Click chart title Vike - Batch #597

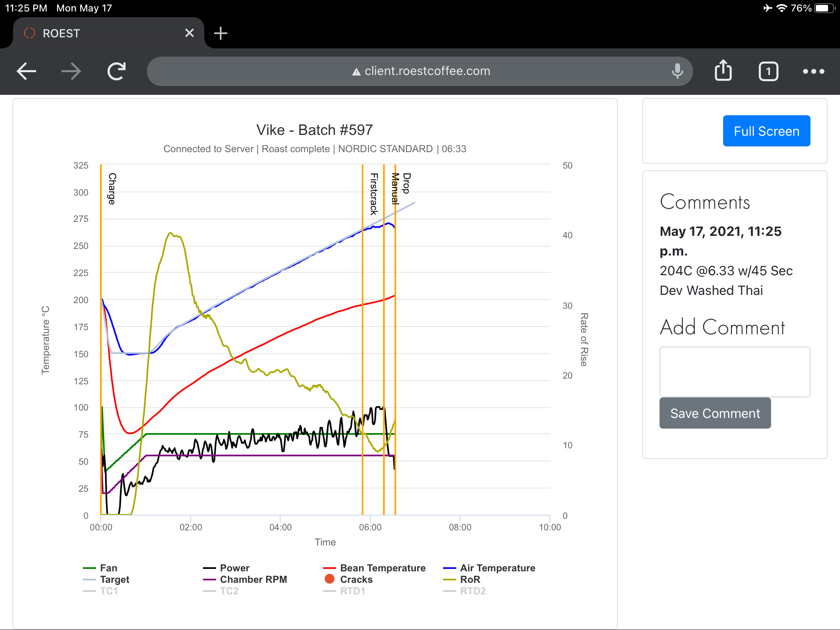[x=315, y=130]
